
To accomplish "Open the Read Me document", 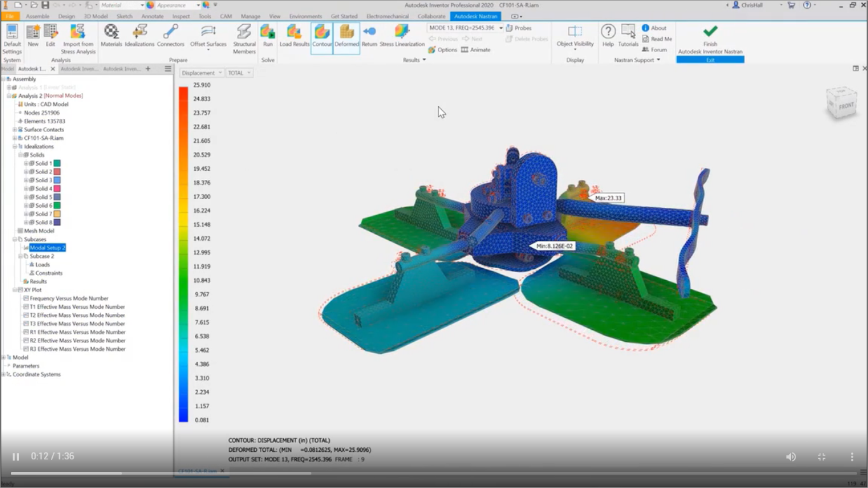I will 657,39.
